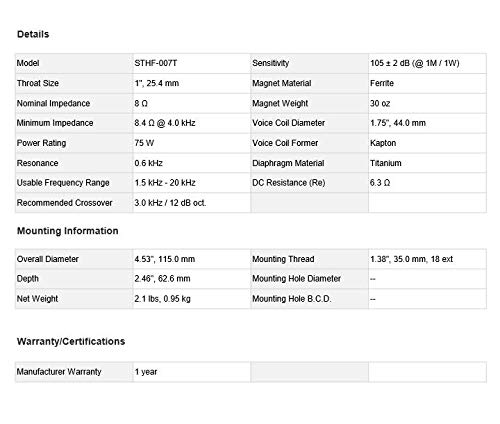Select the Resonance 0.6 kHz value
Image resolution: width=500 pixels, height=424 pixels.
(x=148, y=163)
